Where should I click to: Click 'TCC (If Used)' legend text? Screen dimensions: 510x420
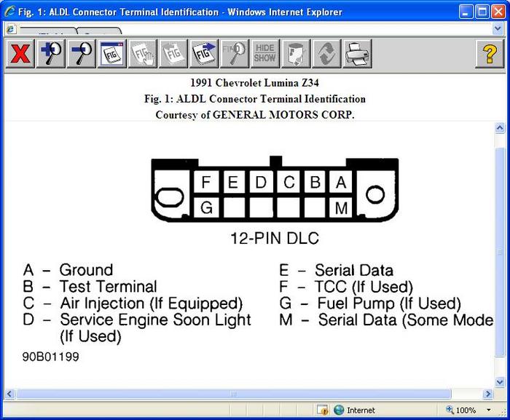(x=364, y=287)
